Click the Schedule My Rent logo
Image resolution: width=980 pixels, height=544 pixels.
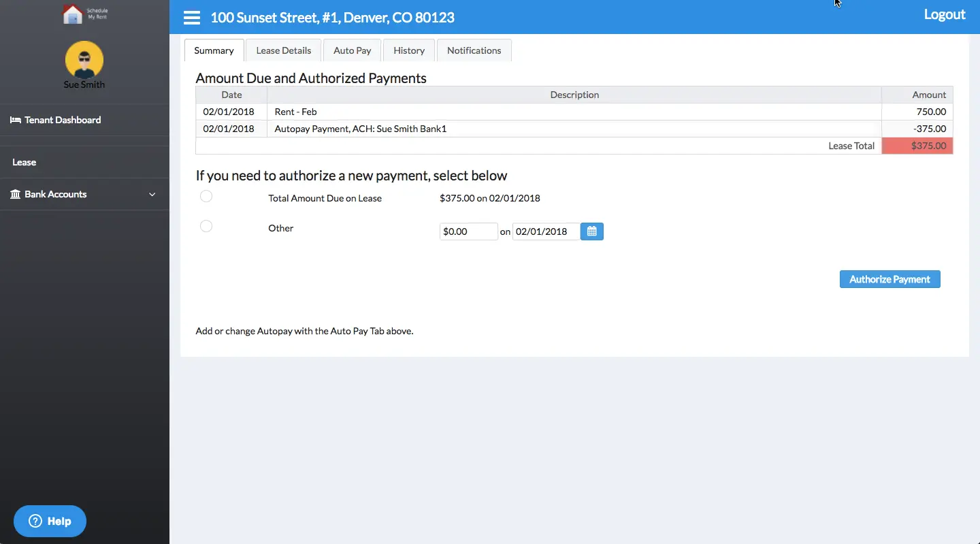tap(84, 14)
